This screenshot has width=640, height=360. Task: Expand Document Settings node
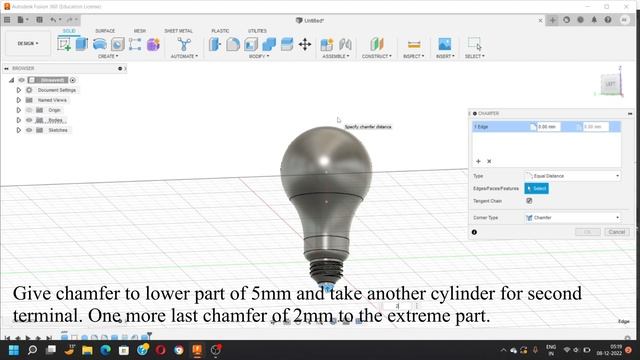(19, 90)
